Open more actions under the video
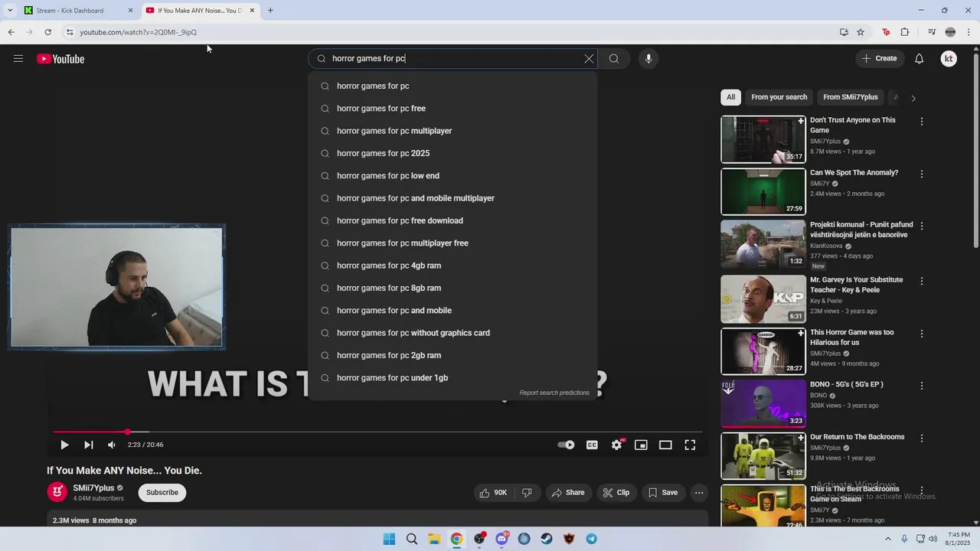980x551 pixels. [699, 493]
